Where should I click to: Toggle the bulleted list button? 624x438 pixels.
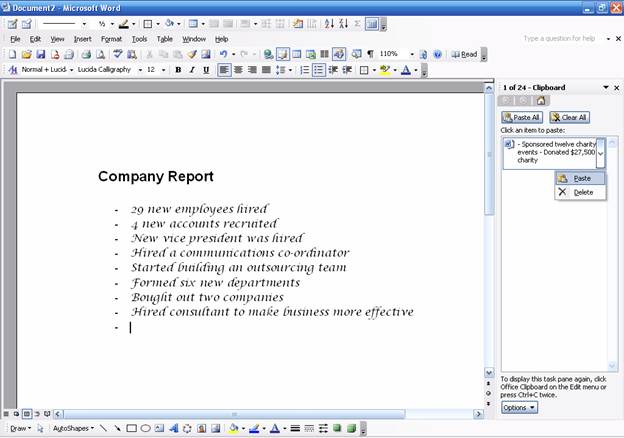pos(319,70)
